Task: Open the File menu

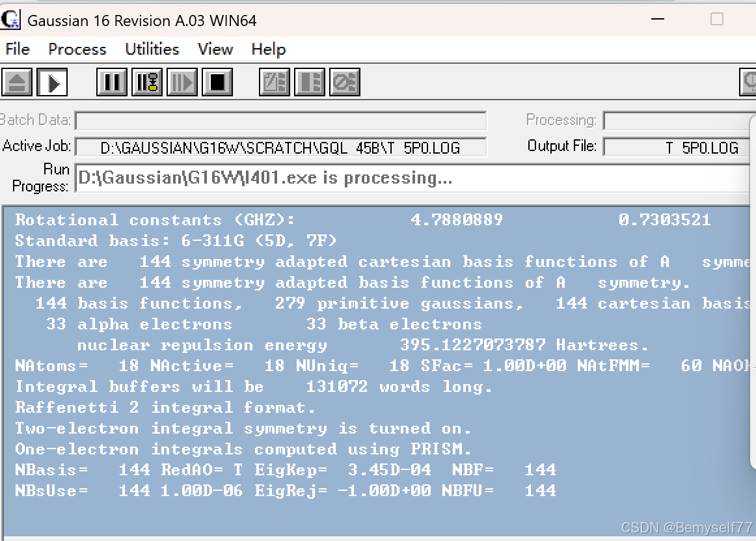Action: tap(18, 49)
